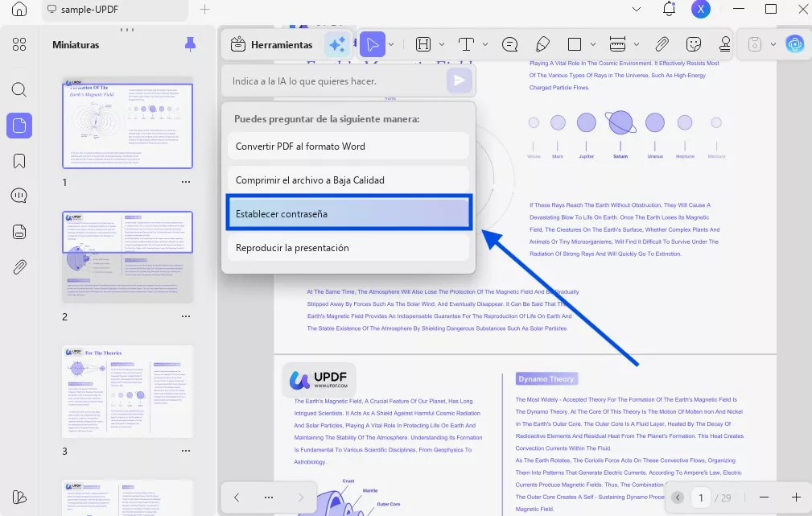This screenshot has width=812, height=516.
Task: Open the bookmarks panel
Action: [19, 161]
